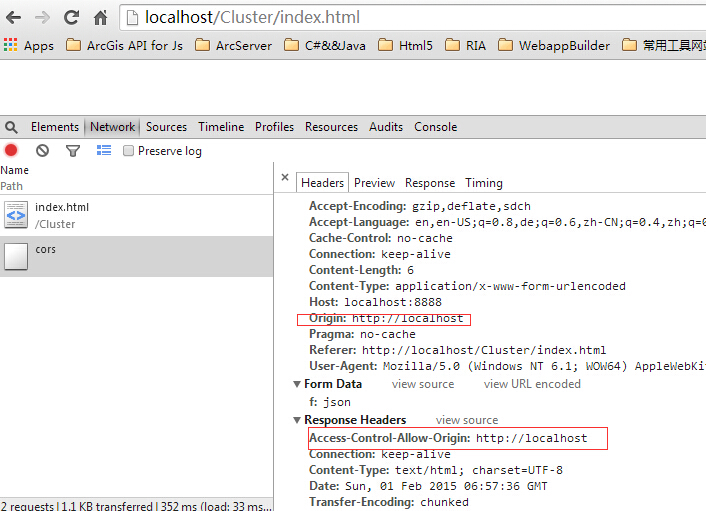Toggle the network filter funnel icon
The width and height of the screenshot is (706, 511).
tap(72, 150)
